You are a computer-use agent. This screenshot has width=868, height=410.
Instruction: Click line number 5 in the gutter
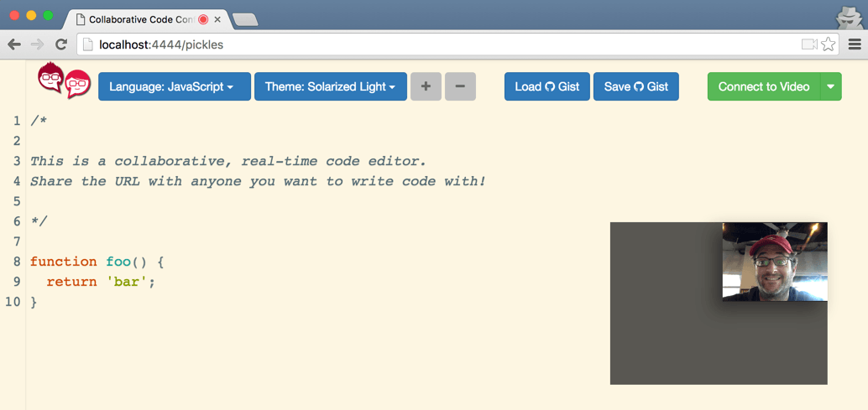point(17,201)
